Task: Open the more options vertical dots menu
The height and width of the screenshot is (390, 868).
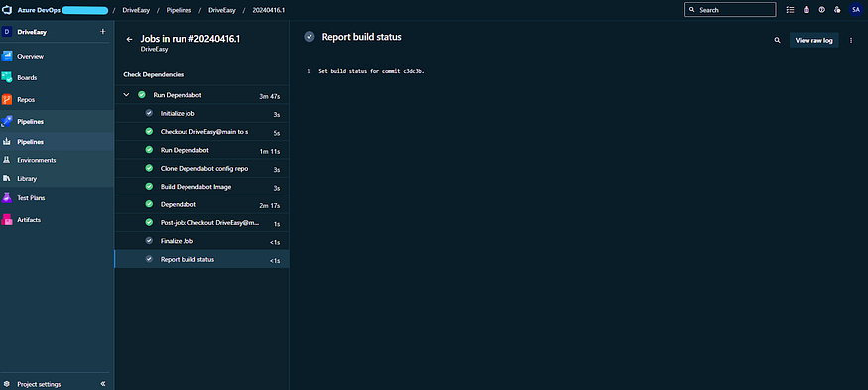Action: point(851,40)
